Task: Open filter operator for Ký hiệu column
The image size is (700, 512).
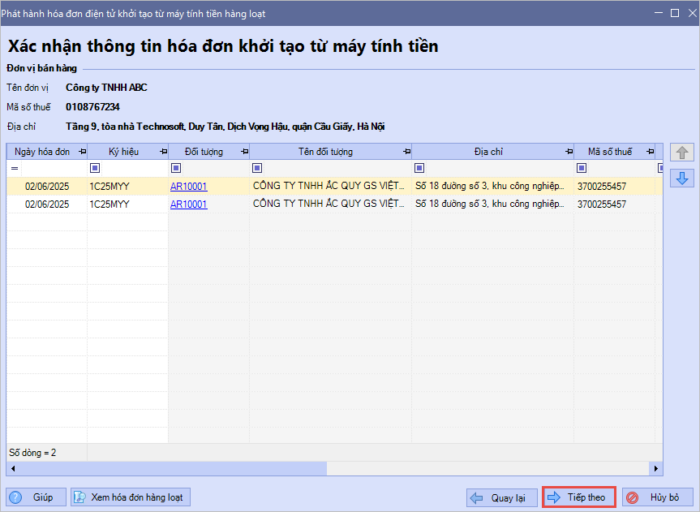Action: click(95, 168)
